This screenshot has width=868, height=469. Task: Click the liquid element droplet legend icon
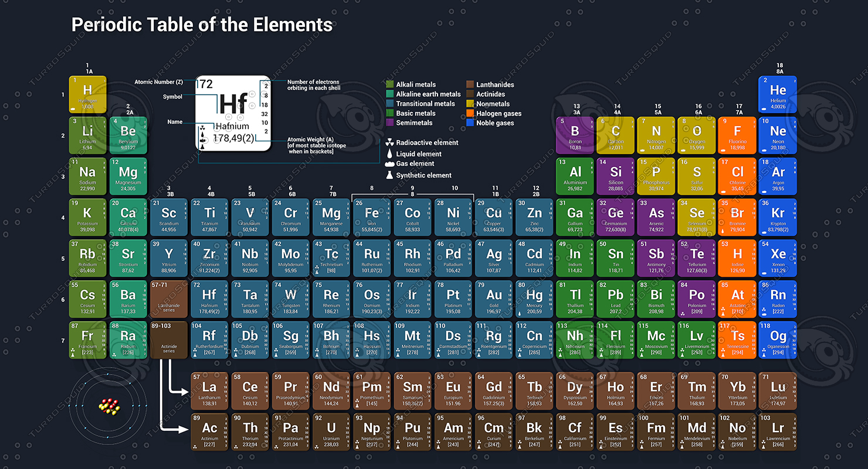point(389,154)
